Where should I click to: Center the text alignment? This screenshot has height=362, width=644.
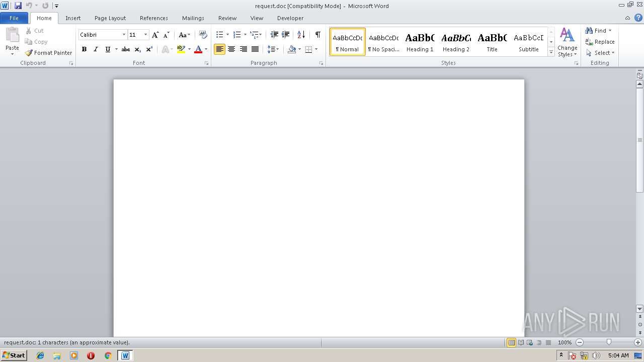[x=231, y=49]
